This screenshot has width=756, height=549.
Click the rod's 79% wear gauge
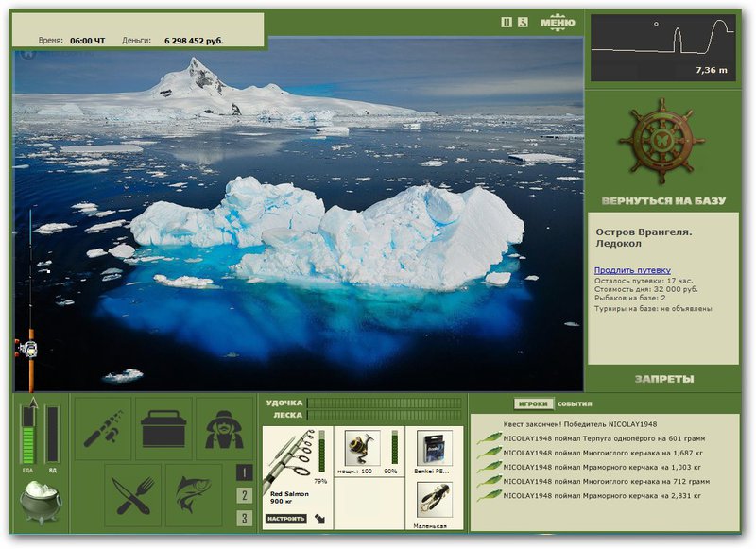pyautogui.click(x=321, y=453)
